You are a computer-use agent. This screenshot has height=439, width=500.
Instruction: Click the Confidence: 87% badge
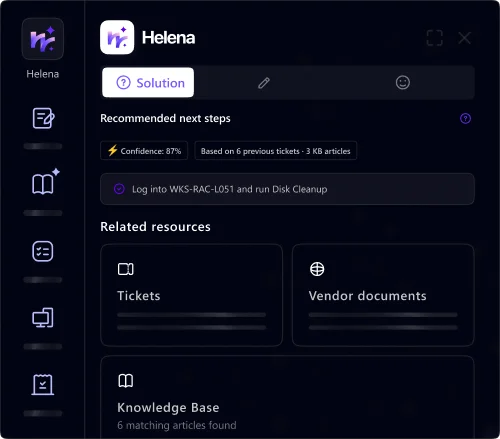(144, 151)
